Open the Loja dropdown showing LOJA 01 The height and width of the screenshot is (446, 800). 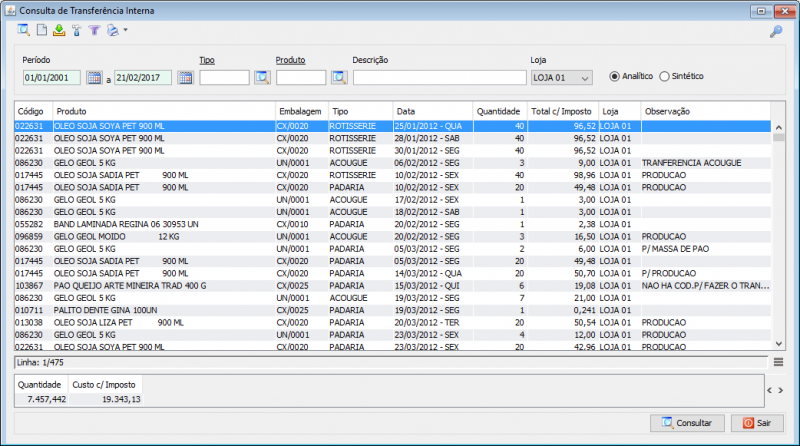561,78
